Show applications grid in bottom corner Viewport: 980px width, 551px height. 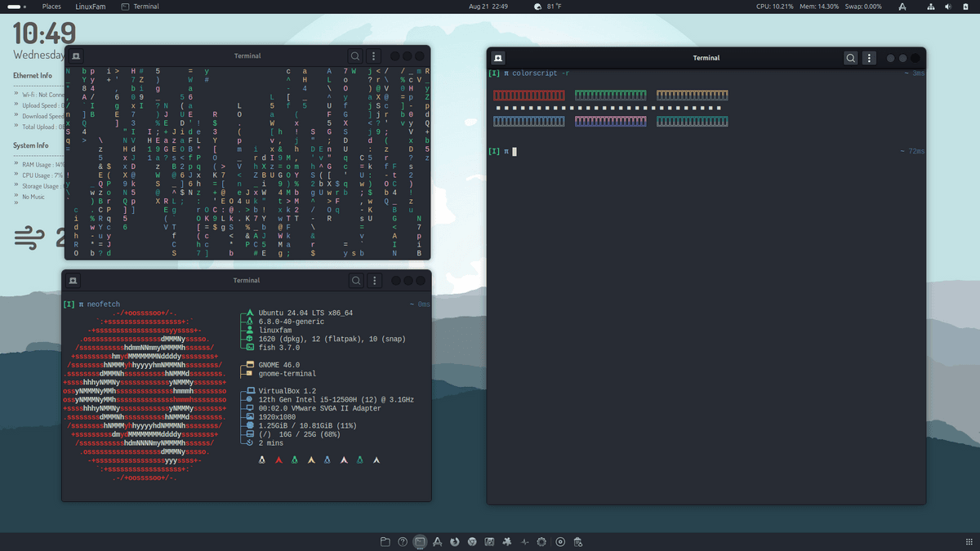pyautogui.click(x=969, y=542)
